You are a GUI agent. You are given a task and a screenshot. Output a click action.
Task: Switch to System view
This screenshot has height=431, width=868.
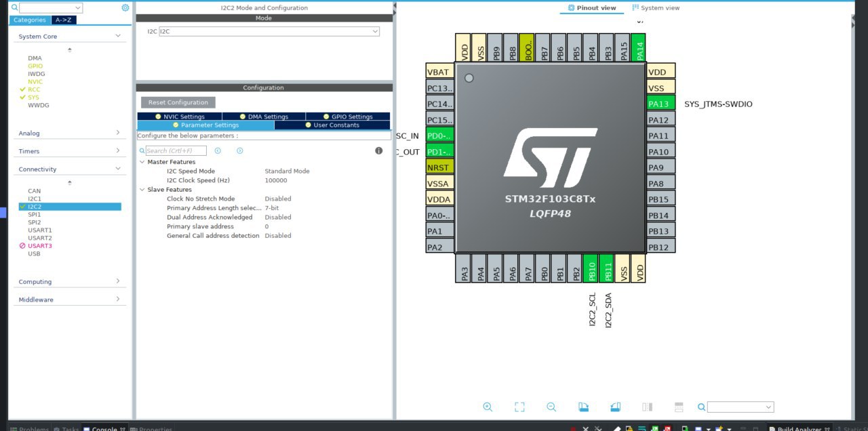(656, 7)
